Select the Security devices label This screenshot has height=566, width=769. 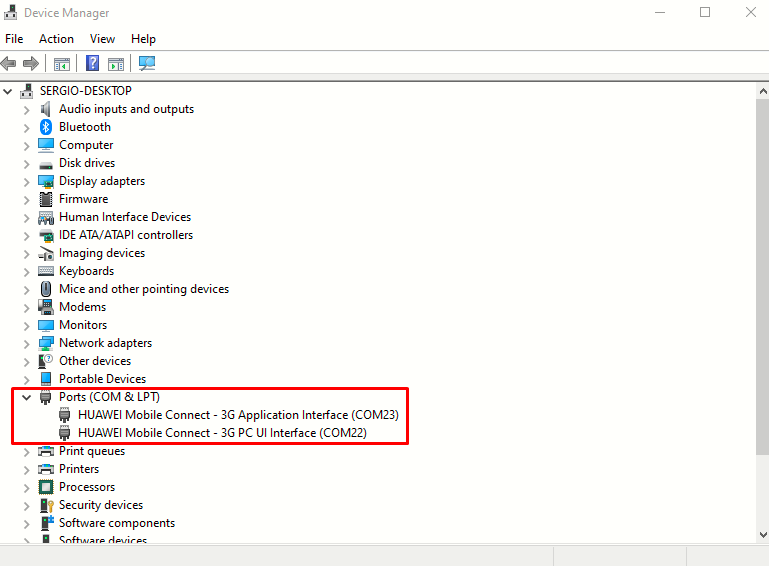[101, 505]
